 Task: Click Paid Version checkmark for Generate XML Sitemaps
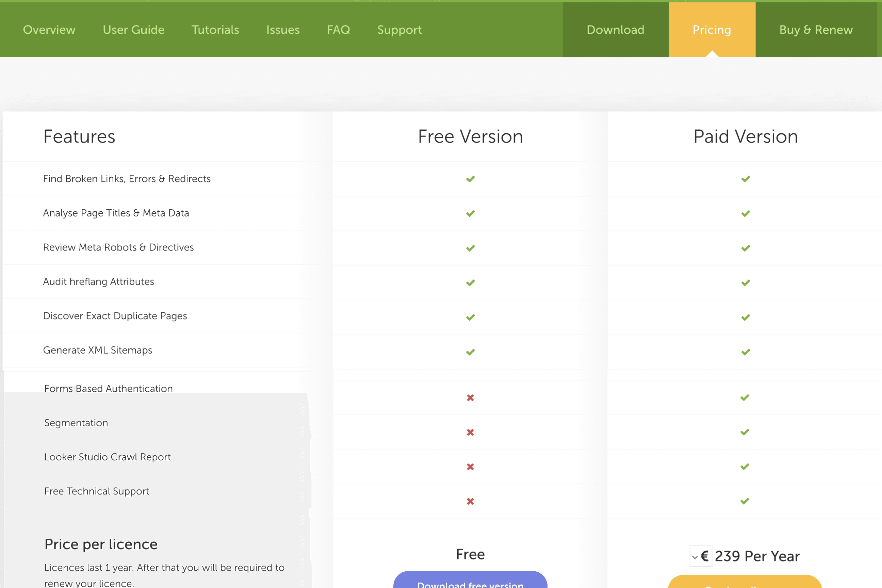point(746,352)
